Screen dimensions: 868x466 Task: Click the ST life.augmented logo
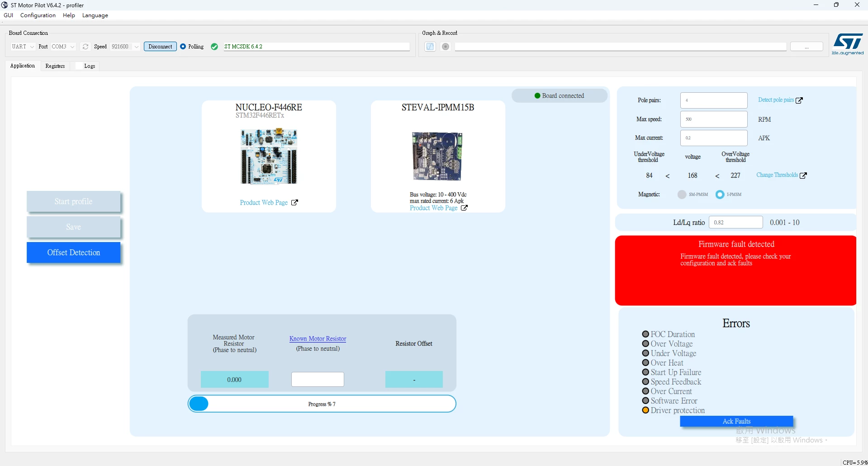(x=848, y=44)
